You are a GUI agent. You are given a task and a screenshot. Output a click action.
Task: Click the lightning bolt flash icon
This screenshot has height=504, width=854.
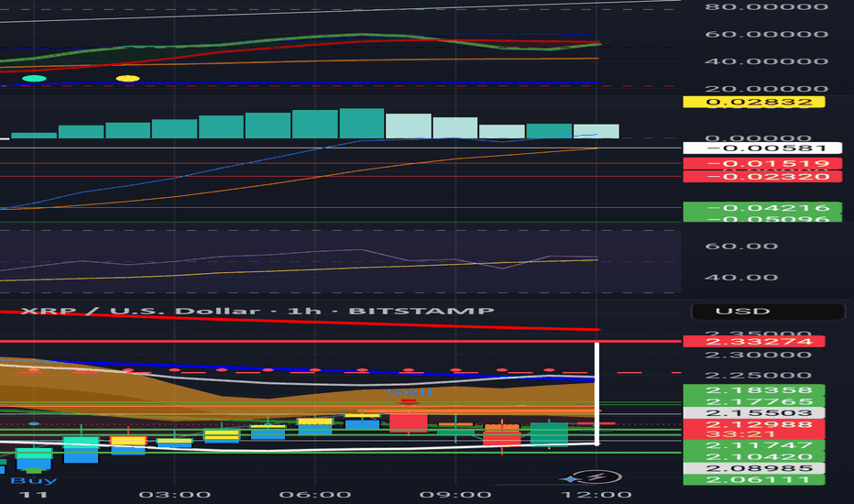(x=597, y=477)
